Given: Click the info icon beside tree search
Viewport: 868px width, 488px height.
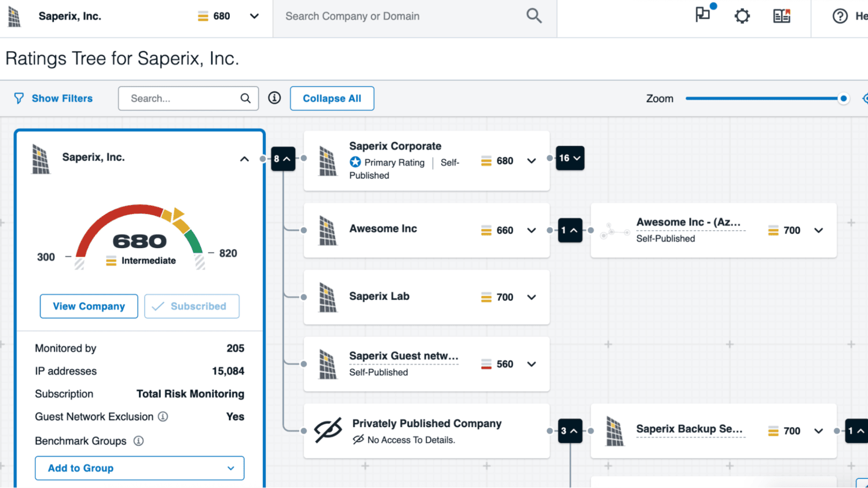Looking at the screenshot, I should tap(274, 98).
